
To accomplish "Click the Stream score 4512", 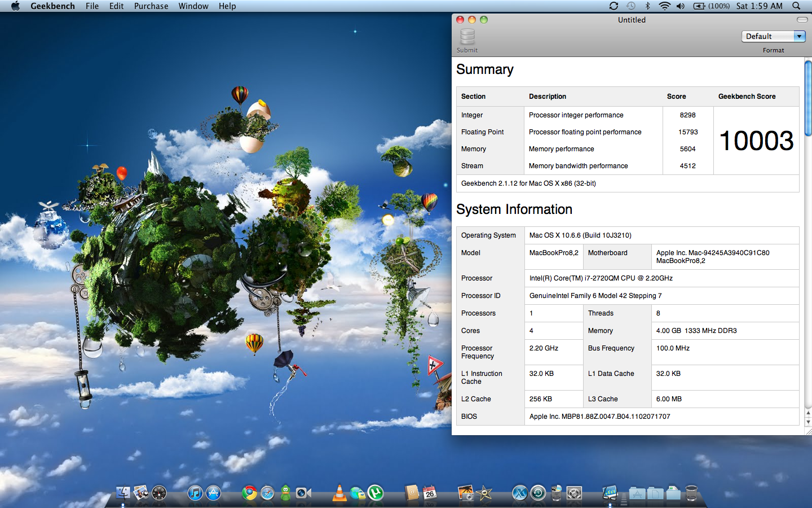I will pyautogui.click(x=687, y=165).
